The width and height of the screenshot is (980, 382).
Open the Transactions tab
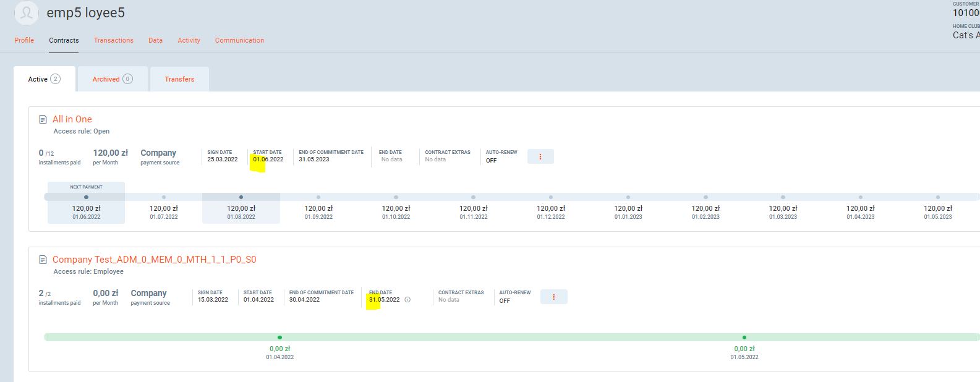(x=113, y=40)
